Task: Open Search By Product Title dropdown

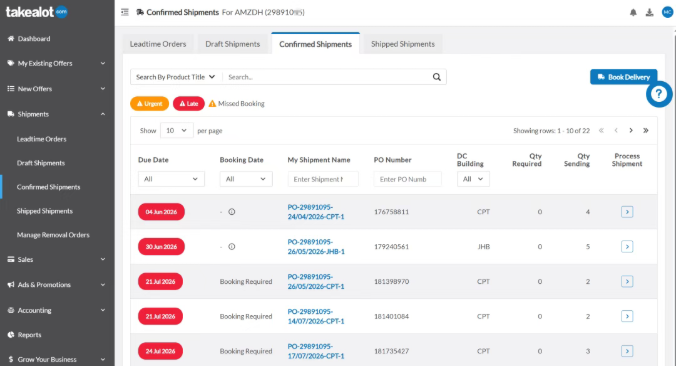Action: point(176,77)
